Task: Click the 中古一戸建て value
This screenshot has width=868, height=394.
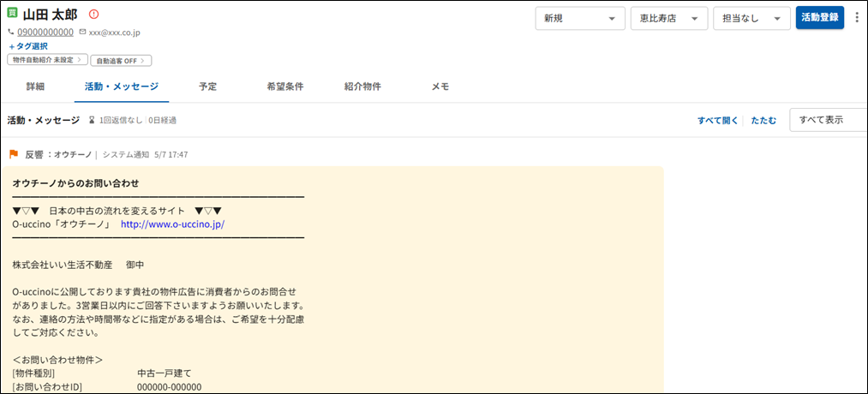Action: pyautogui.click(x=165, y=373)
